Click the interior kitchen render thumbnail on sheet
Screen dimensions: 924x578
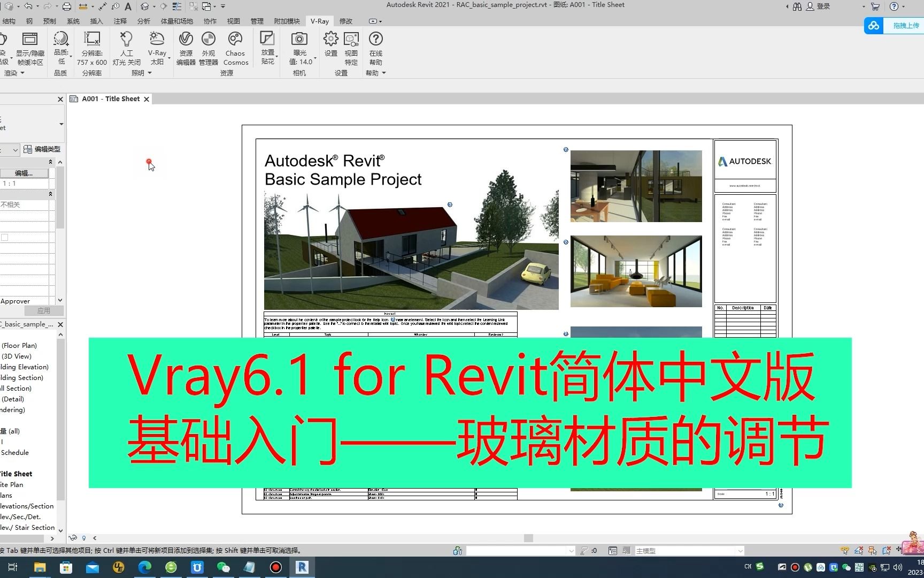(x=636, y=186)
